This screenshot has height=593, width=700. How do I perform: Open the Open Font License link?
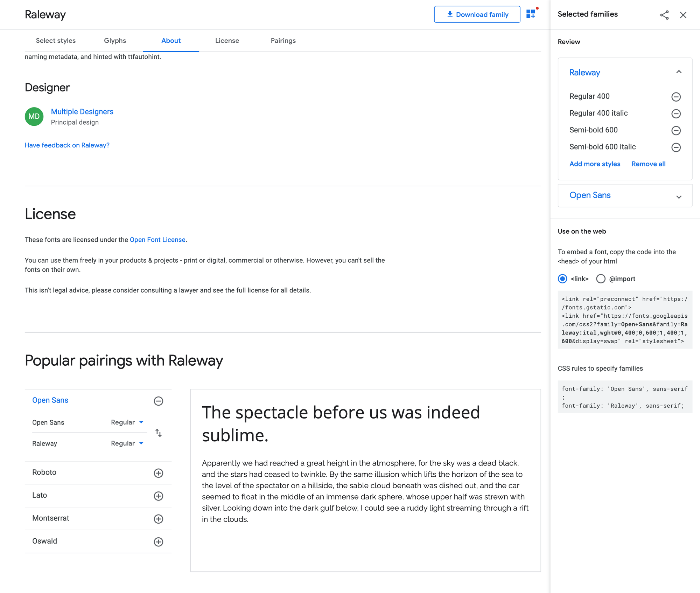coord(157,240)
